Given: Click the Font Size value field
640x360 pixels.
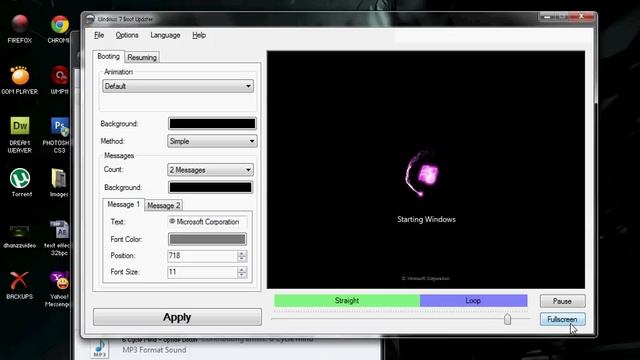Looking at the screenshot, I should click(202, 272).
